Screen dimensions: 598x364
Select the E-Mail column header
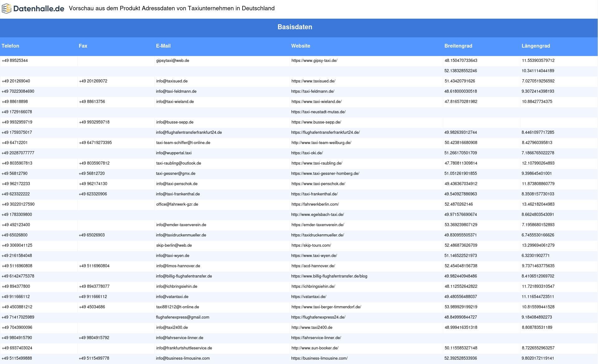coord(163,46)
